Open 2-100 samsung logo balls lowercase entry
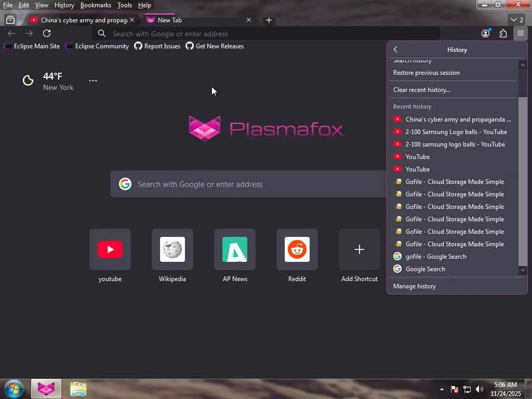Viewport: 532px width, 399px height. (x=453, y=144)
